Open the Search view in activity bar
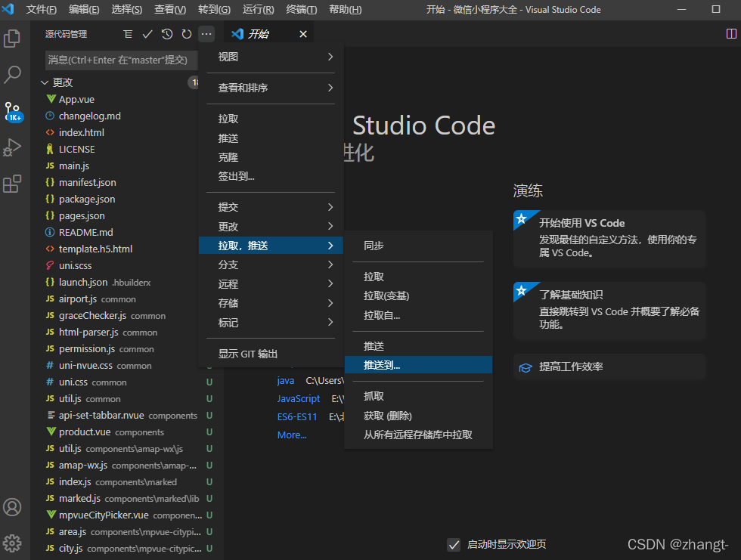The height and width of the screenshot is (560, 741). coord(12,75)
